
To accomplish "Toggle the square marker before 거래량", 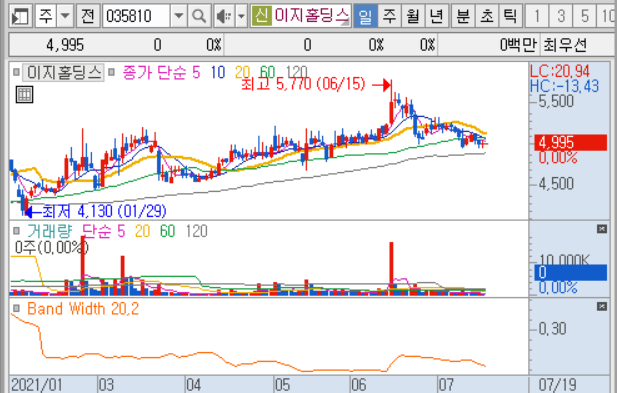I will pos(16,231).
